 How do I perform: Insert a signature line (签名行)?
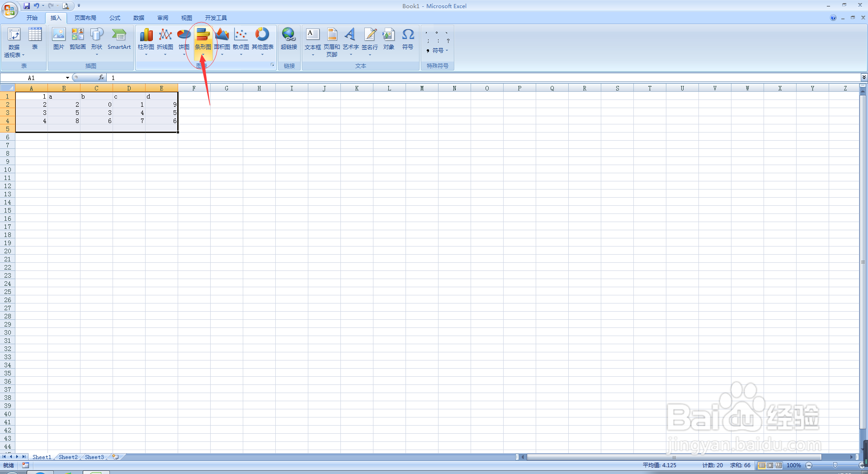point(370,42)
